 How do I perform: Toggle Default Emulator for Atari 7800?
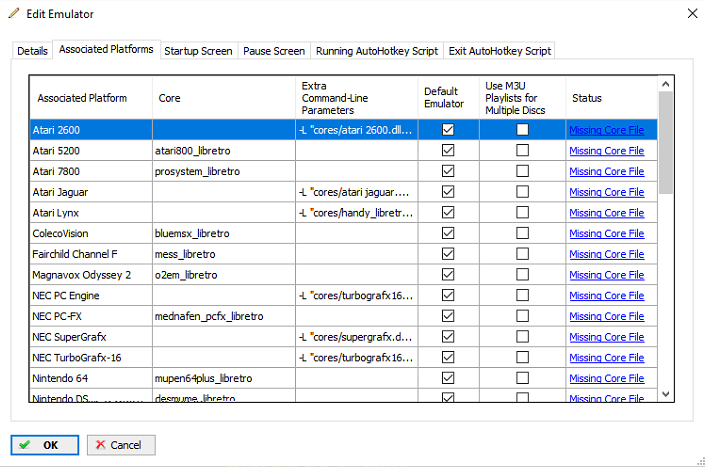448,171
